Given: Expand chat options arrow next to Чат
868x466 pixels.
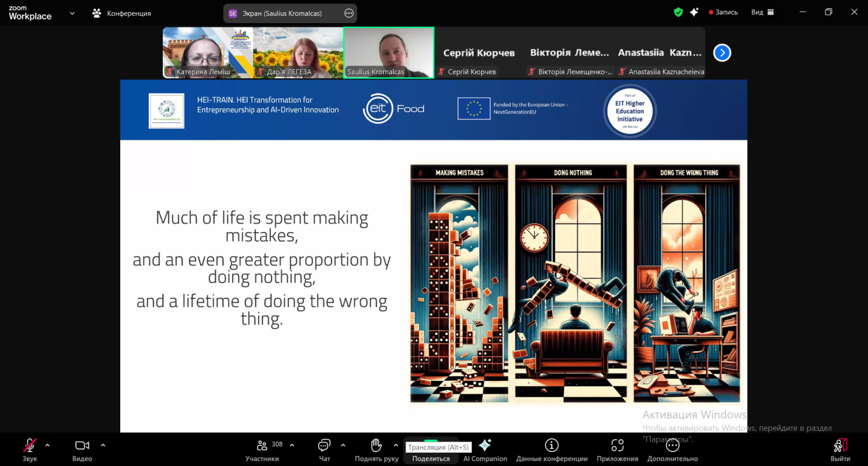Looking at the screenshot, I should pyautogui.click(x=343, y=445).
